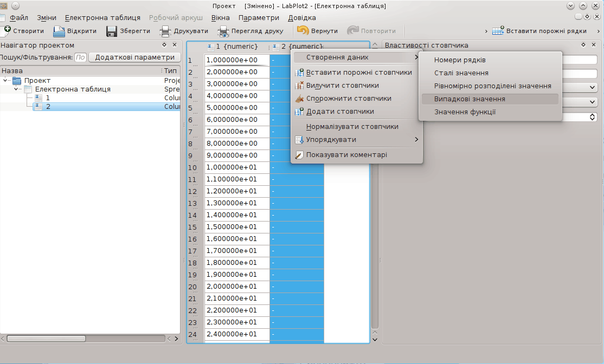The width and height of the screenshot is (604, 364).
Task: Select Значення функції menu entry
Action: [465, 112]
